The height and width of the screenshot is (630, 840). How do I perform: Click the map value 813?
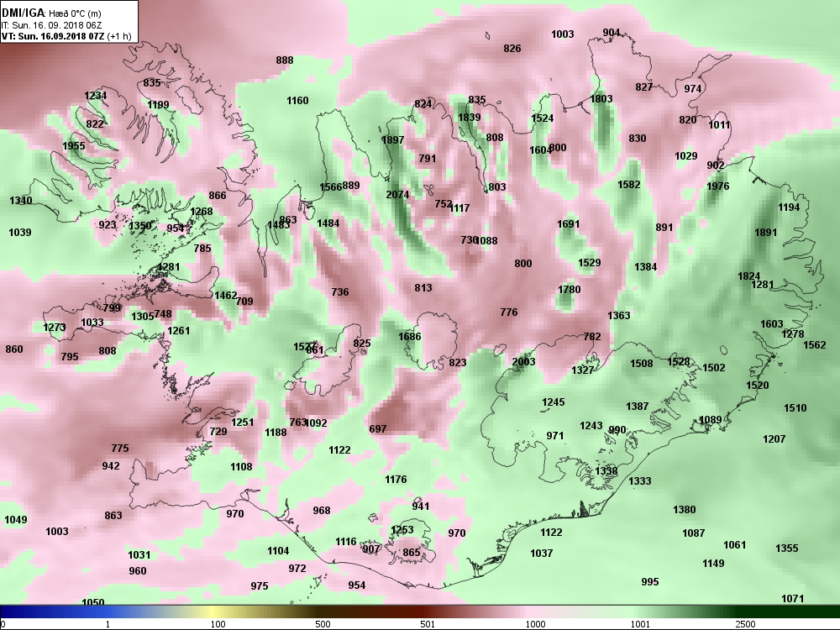[423, 288]
